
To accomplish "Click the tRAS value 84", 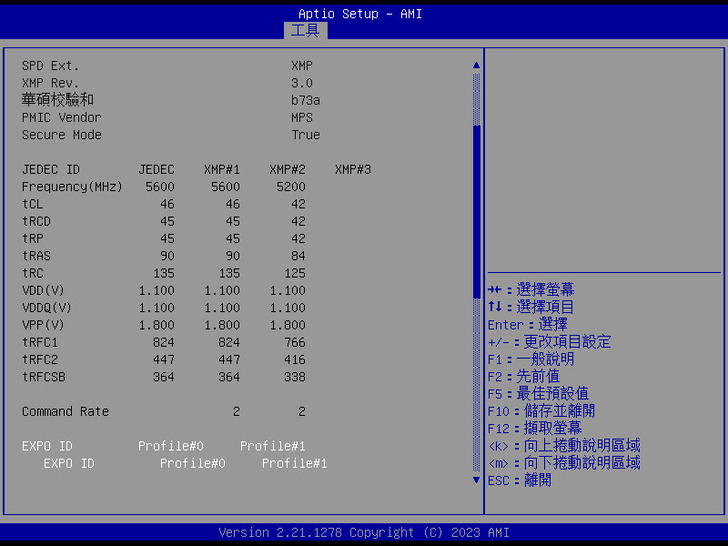I will tap(298, 256).
